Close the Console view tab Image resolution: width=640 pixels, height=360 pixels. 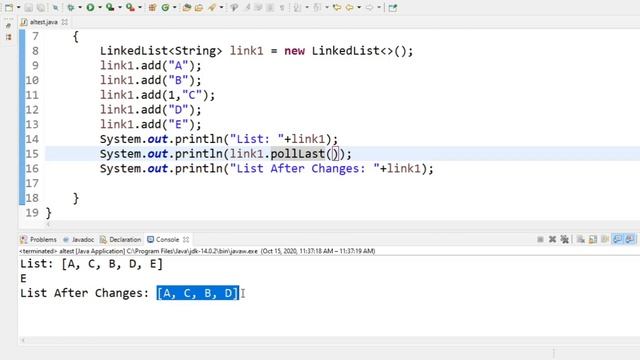tap(186, 240)
